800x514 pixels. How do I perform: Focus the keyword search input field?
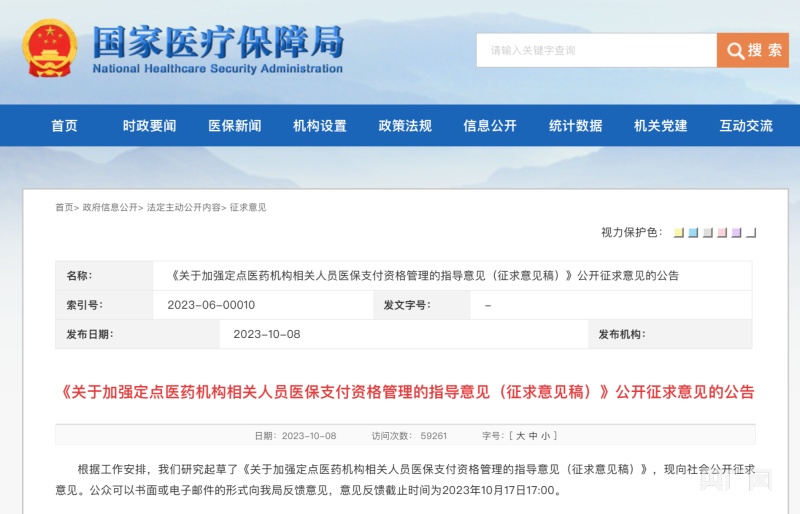tap(596, 50)
